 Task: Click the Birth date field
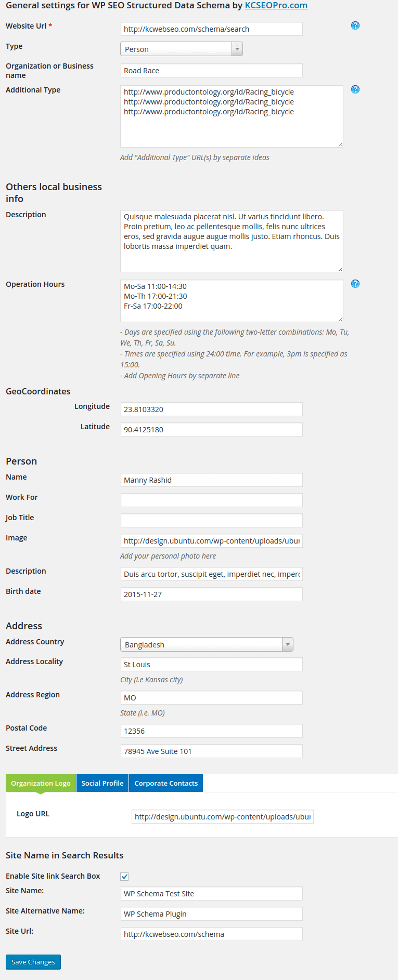click(x=211, y=593)
